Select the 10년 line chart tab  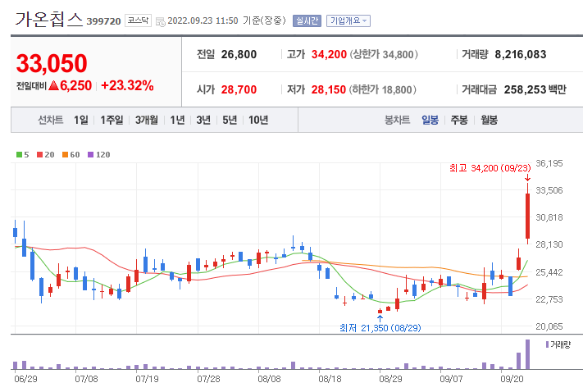pos(258,120)
